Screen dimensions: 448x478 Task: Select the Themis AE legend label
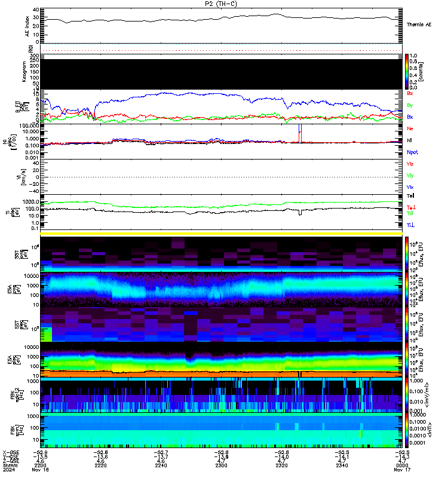point(419,24)
